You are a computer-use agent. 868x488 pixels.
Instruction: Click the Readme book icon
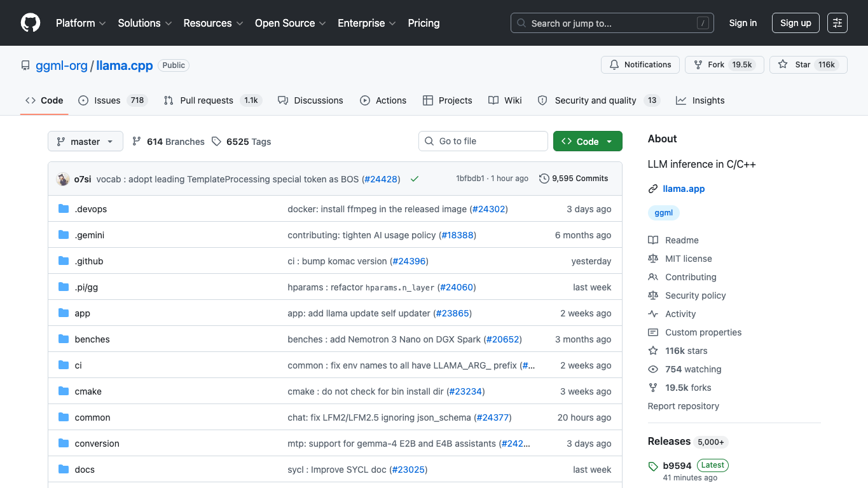pyautogui.click(x=653, y=240)
